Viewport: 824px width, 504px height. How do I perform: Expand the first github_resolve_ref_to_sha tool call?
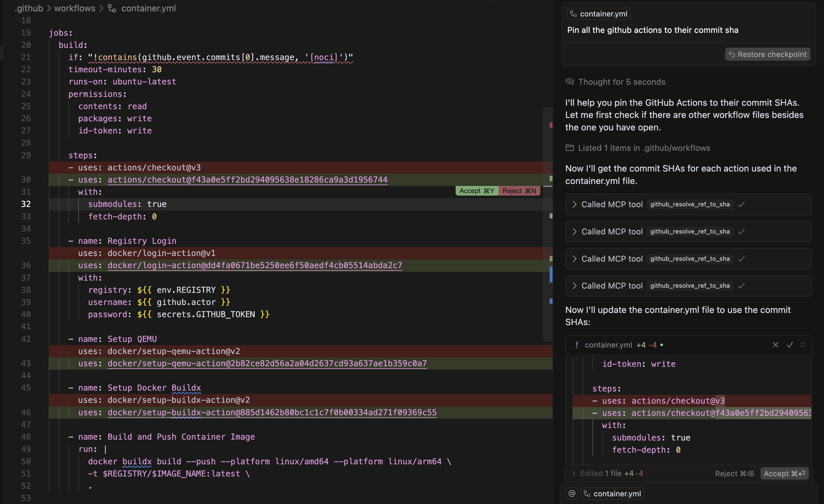click(x=574, y=204)
